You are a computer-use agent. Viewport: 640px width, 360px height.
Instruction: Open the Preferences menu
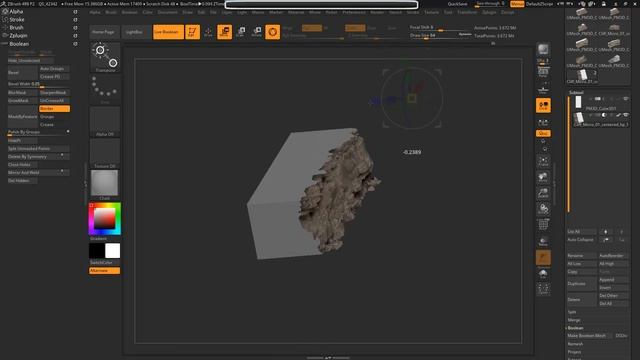coord(354,12)
